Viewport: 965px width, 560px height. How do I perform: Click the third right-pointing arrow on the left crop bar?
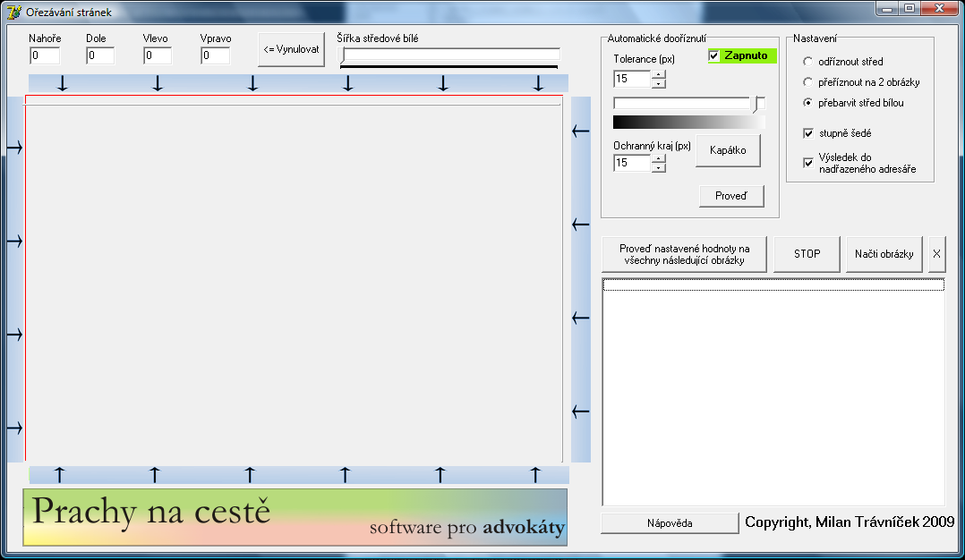tap(14, 335)
